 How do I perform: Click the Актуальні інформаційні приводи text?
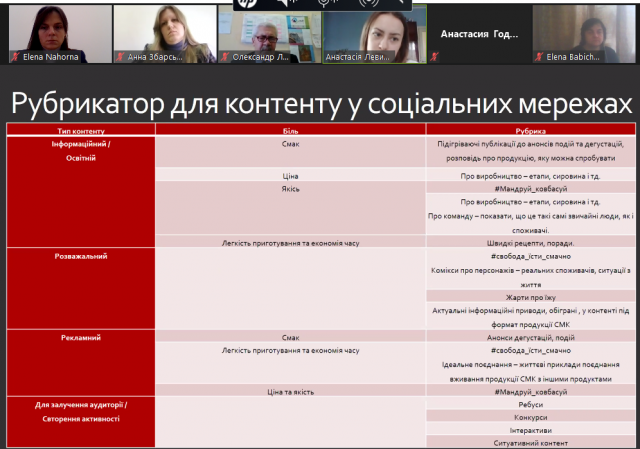pos(531,318)
